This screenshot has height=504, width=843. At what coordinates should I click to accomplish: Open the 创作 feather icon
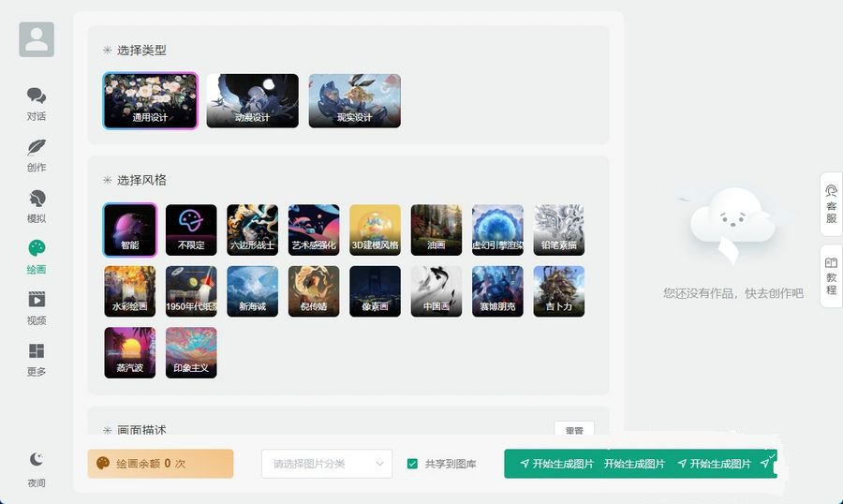pos(37,148)
